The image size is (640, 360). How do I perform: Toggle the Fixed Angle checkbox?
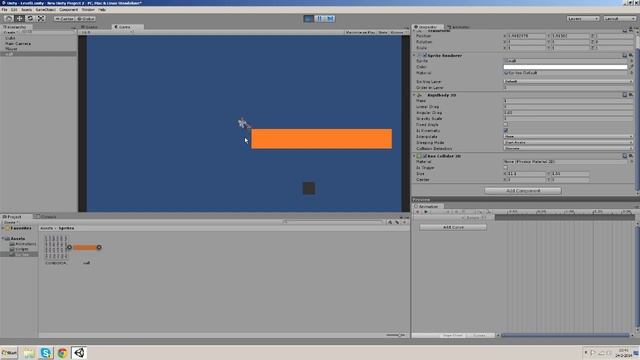pyautogui.click(x=506, y=124)
